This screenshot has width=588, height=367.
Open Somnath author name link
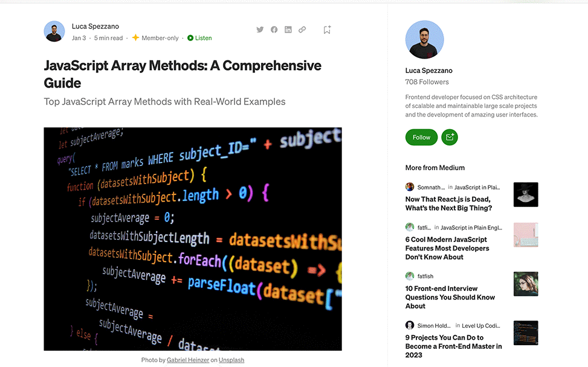tap(431, 187)
